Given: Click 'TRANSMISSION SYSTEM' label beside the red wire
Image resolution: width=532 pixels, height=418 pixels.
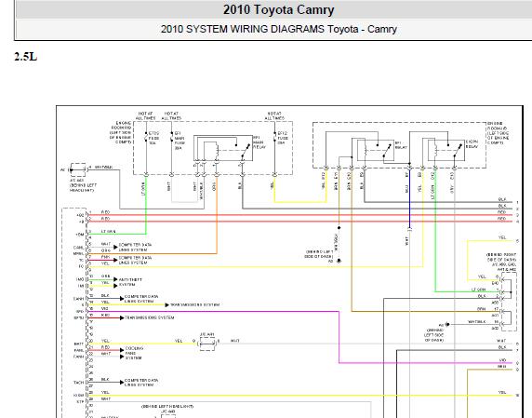Looking at the screenshot, I should (x=150, y=317).
